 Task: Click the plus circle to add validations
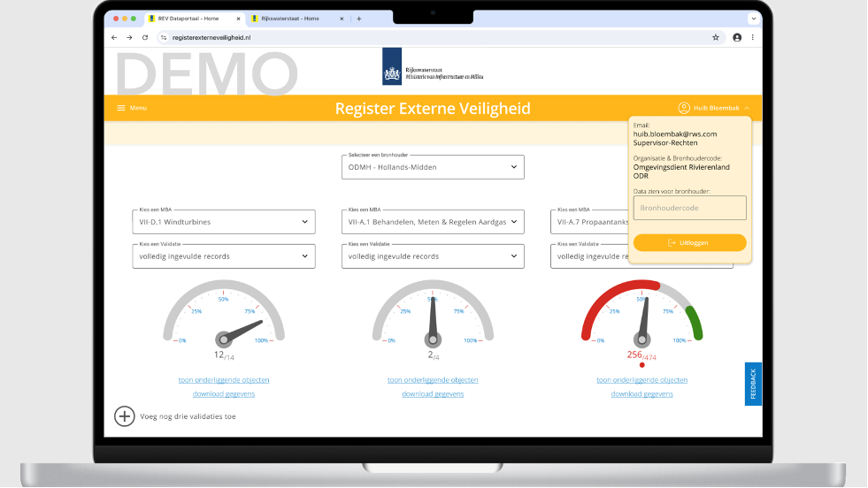pos(125,416)
